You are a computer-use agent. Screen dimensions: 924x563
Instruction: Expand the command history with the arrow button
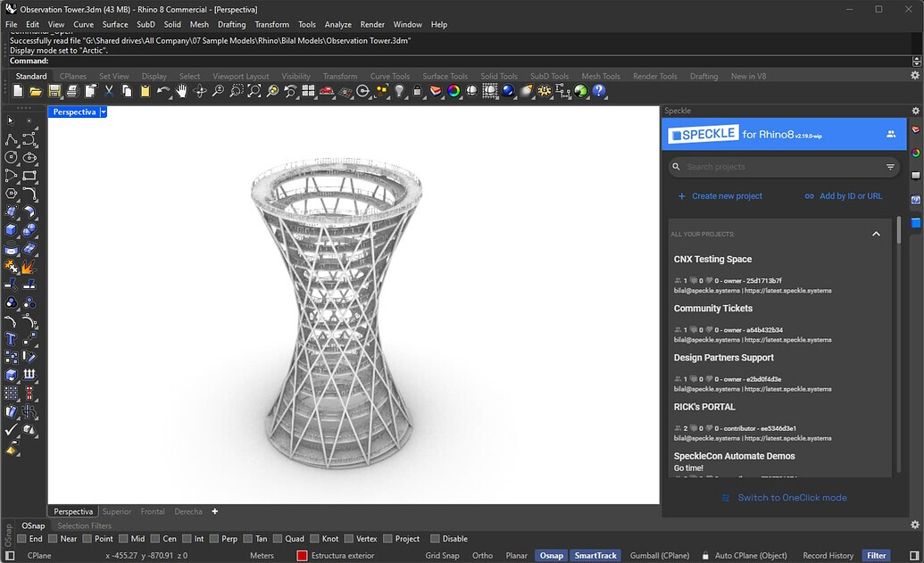tap(916, 62)
